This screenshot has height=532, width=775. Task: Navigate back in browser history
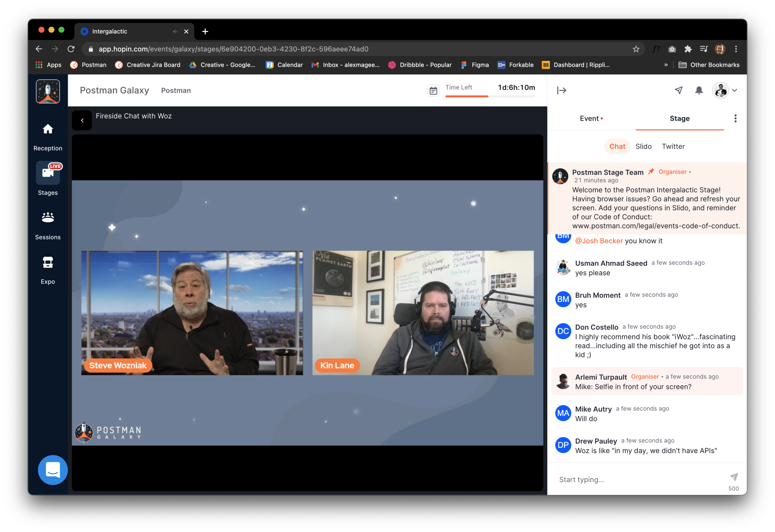tap(39, 49)
